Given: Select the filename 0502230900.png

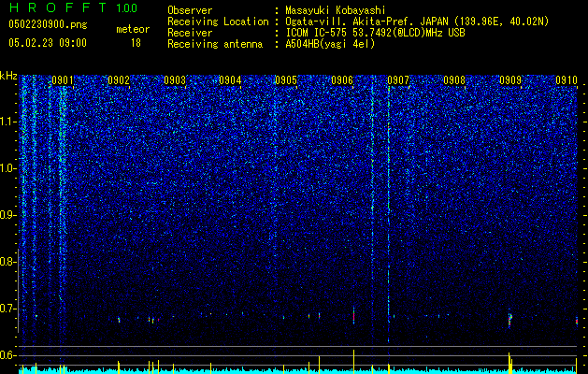Looking at the screenshot, I should coord(48,24).
